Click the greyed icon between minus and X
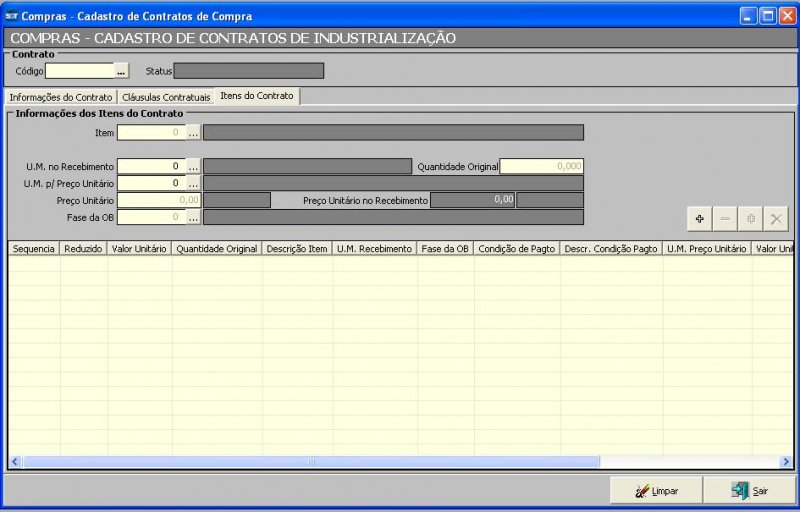The height and width of the screenshot is (512, 800). tap(751, 218)
